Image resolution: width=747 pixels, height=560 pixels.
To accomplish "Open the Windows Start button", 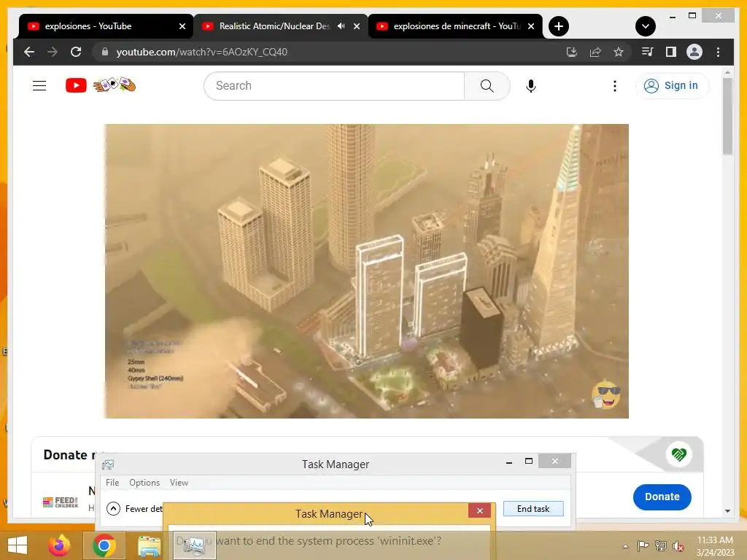I will 18,545.
